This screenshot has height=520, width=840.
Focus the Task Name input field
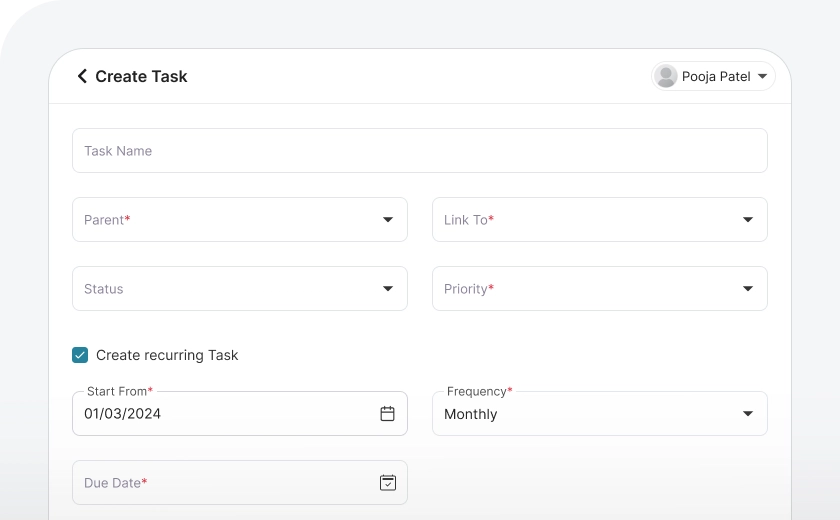click(x=420, y=151)
